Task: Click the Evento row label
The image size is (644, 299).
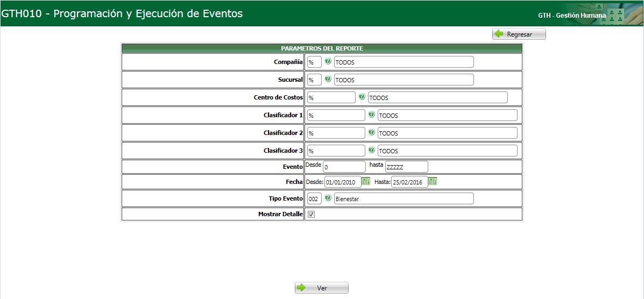Action: pos(293,167)
